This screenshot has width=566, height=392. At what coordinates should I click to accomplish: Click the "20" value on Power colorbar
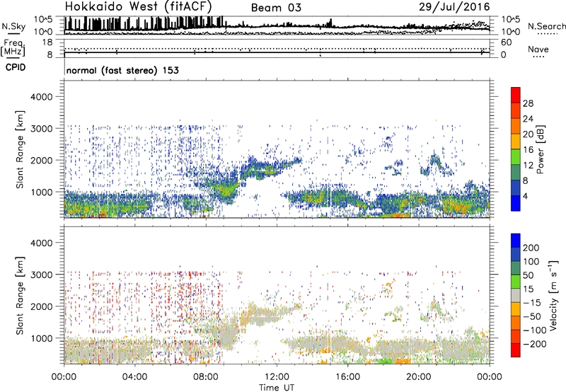pyautogui.click(x=528, y=134)
